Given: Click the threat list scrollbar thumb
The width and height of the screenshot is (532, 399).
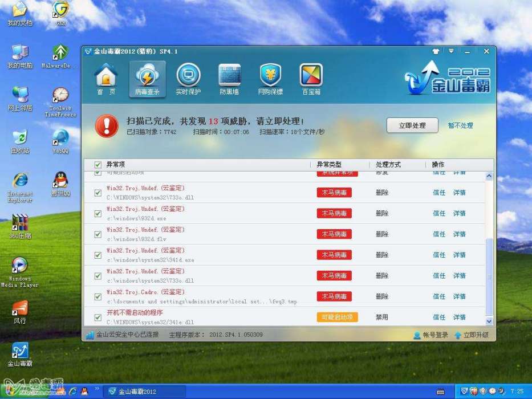Looking at the screenshot, I should [489, 276].
